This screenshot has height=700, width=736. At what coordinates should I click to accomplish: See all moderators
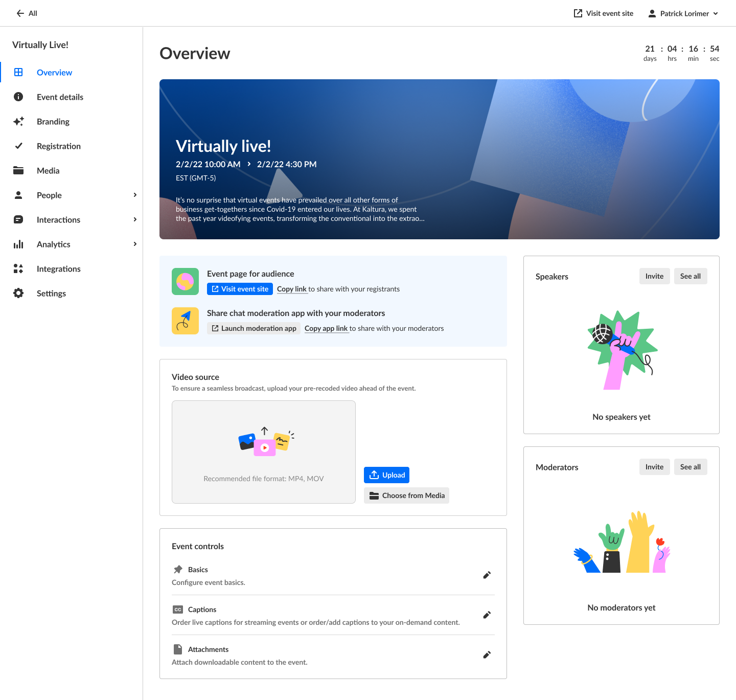691,467
